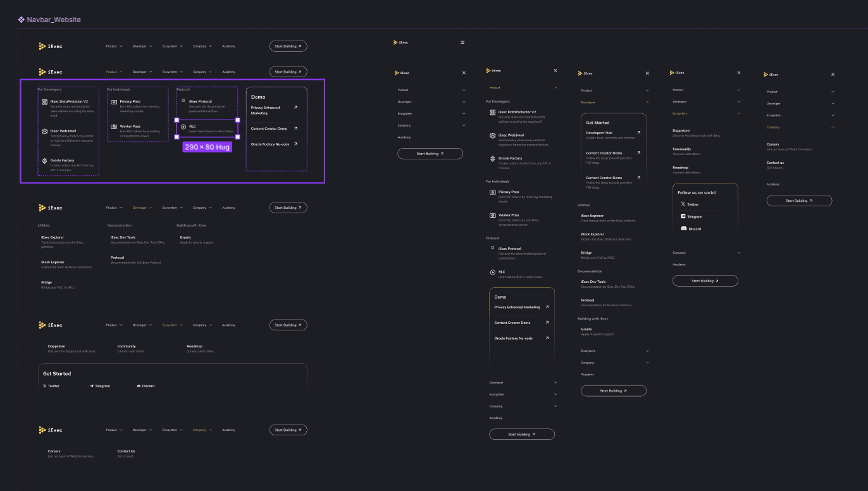Click Telegram icon in desktop Get Started card
The width and height of the screenshot is (868, 491).
[x=92, y=385]
